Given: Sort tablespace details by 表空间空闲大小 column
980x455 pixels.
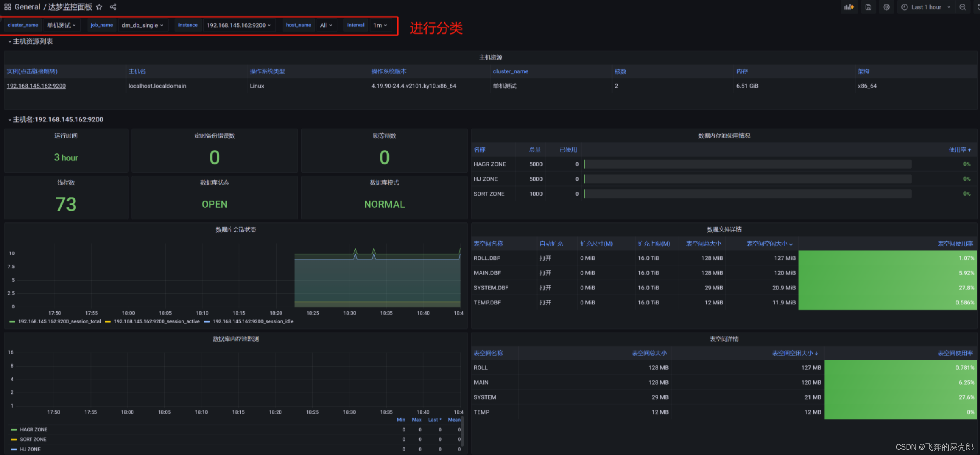Looking at the screenshot, I should tap(795, 353).
